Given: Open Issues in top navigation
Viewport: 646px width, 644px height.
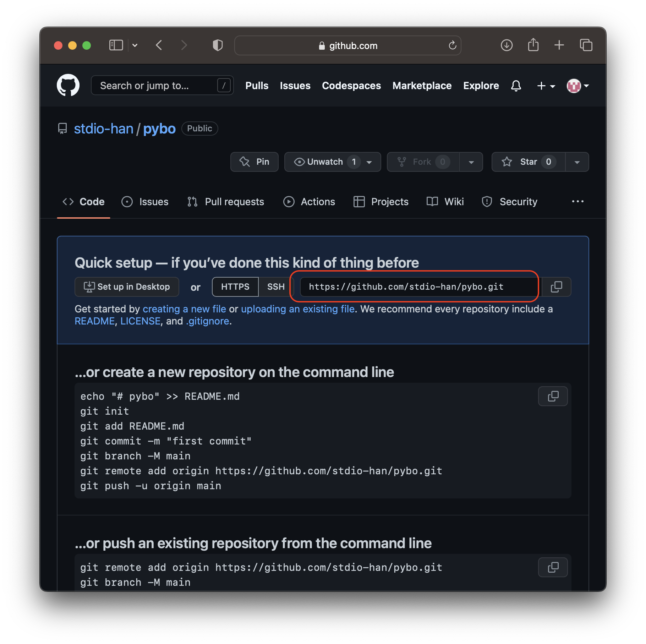Looking at the screenshot, I should tap(295, 86).
